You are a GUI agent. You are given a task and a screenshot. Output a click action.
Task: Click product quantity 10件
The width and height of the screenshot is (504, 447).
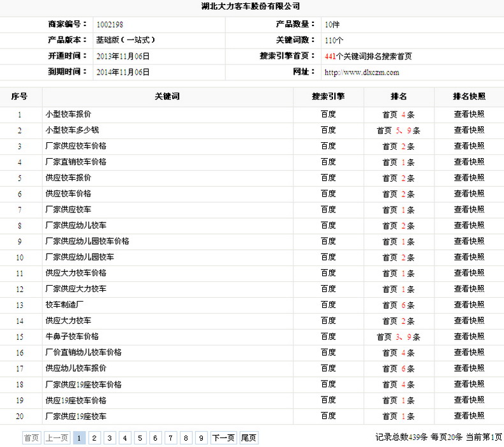click(x=332, y=25)
